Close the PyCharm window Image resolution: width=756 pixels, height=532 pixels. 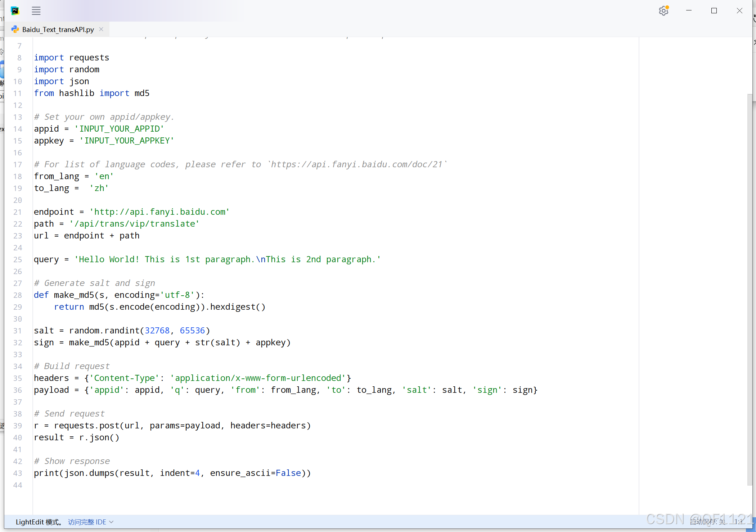[x=739, y=11]
